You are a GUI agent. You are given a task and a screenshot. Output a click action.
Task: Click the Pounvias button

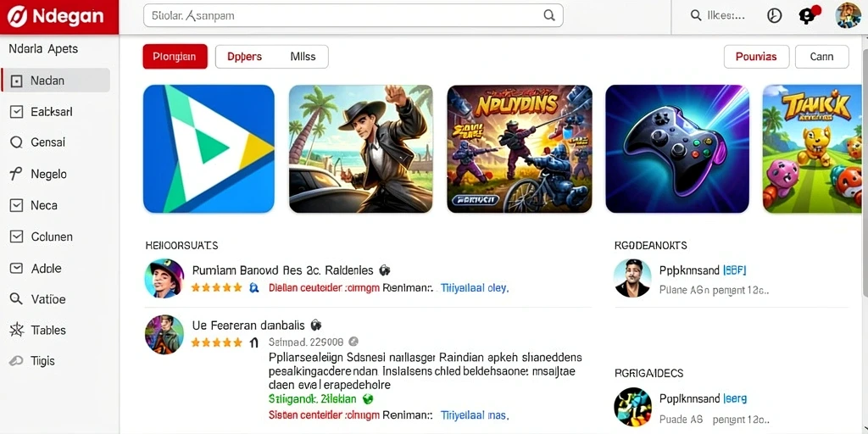756,57
